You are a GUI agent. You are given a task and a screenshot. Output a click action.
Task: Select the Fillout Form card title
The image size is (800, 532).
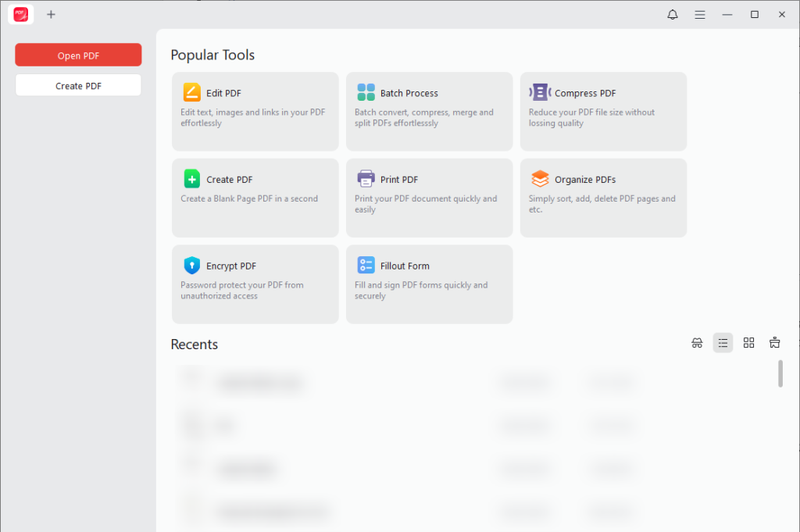click(x=405, y=266)
